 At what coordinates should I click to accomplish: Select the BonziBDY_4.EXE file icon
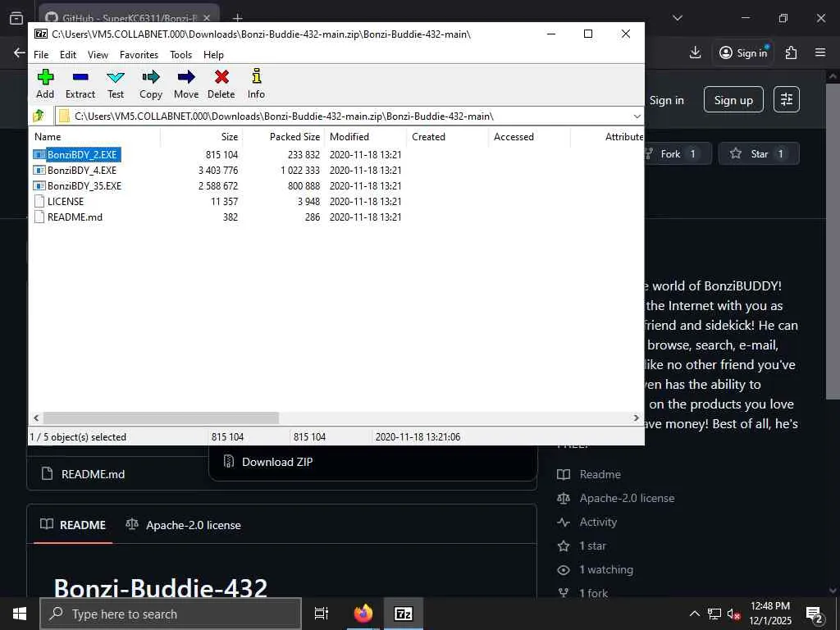(39, 171)
